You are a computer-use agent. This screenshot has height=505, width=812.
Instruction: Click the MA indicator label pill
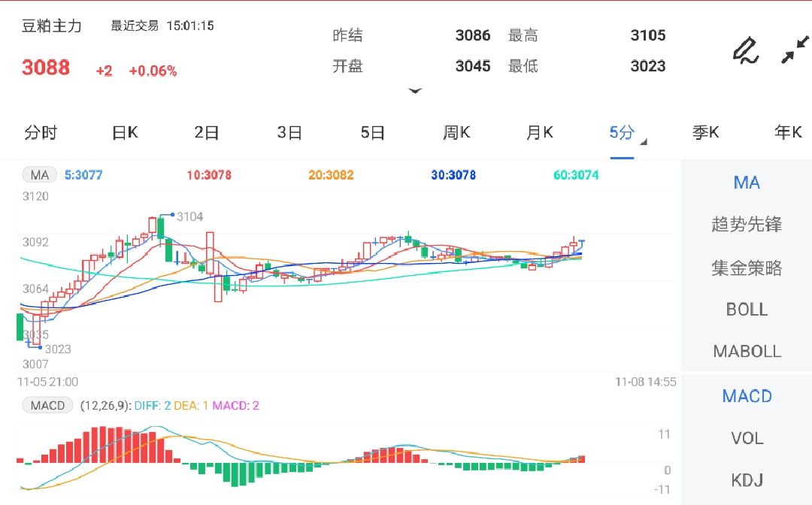coord(39,175)
